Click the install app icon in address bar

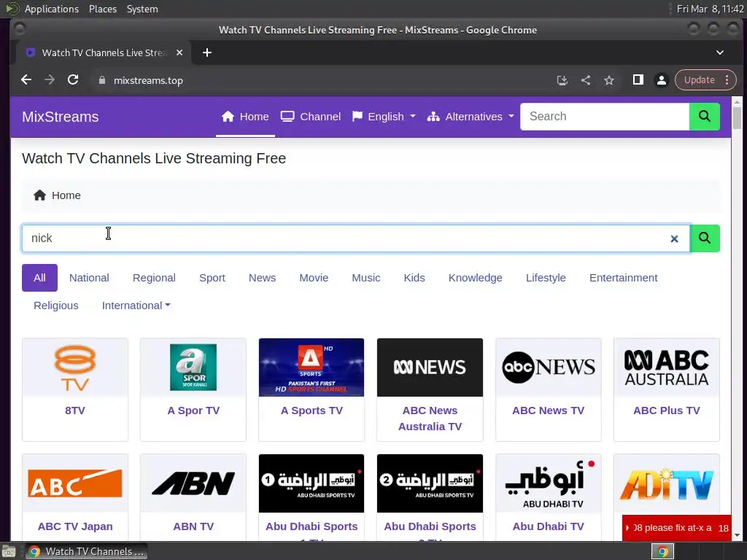(x=562, y=80)
